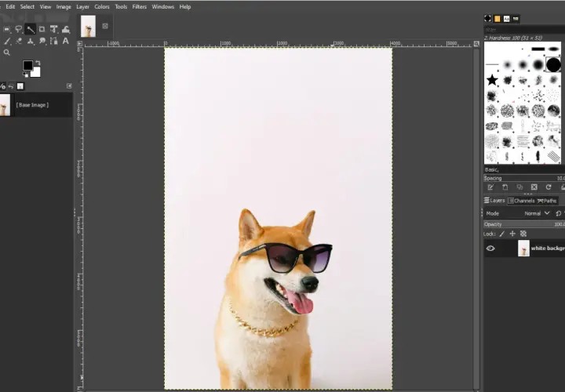
Task: Switch to the Channels tab
Action: click(x=521, y=201)
